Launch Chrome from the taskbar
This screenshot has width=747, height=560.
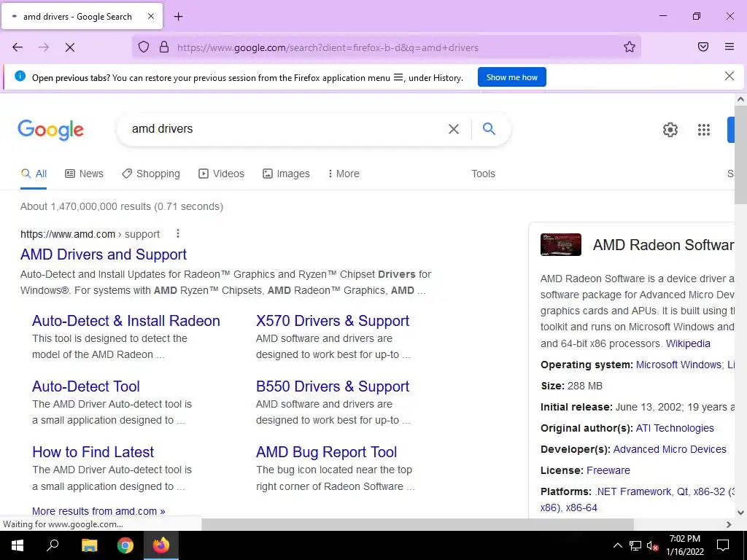pyautogui.click(x=125, y=545)
